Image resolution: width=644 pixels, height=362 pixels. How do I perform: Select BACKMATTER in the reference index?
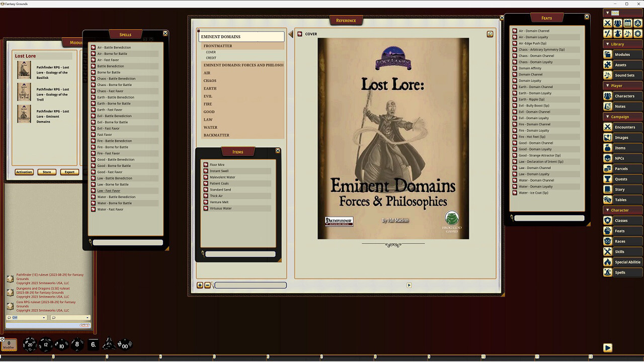click(216, 135)
